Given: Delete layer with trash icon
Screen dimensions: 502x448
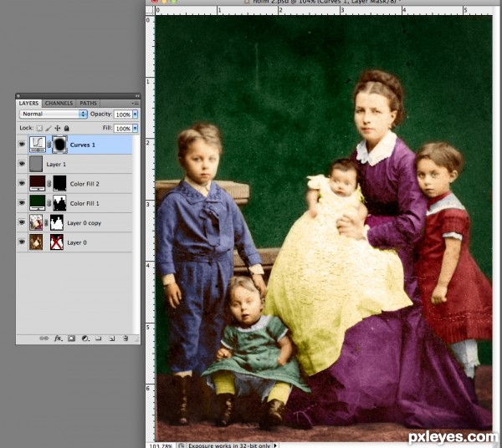Looking at the screenshot, I should tap(125, 339).
